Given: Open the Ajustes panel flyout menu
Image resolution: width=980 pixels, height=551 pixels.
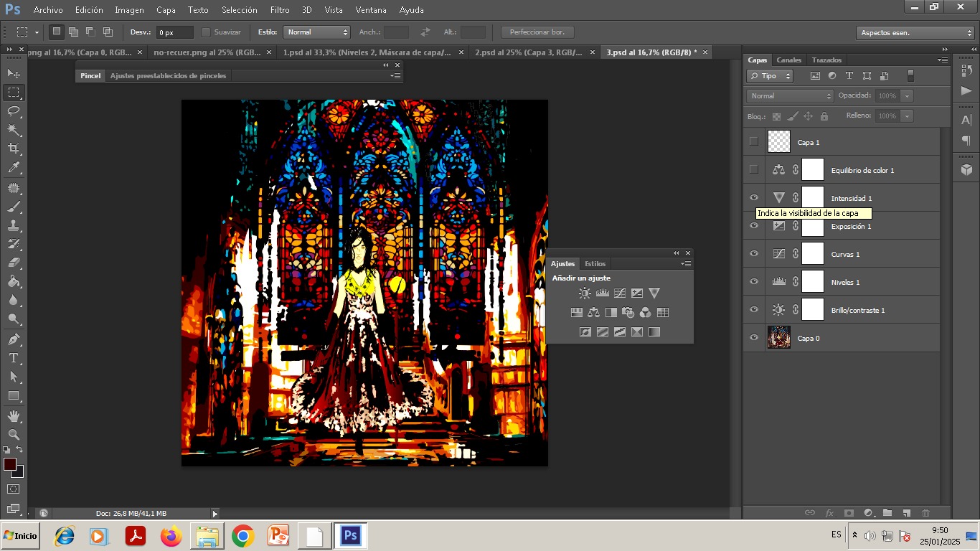Looking at the screenshot, I should point(686,264).
